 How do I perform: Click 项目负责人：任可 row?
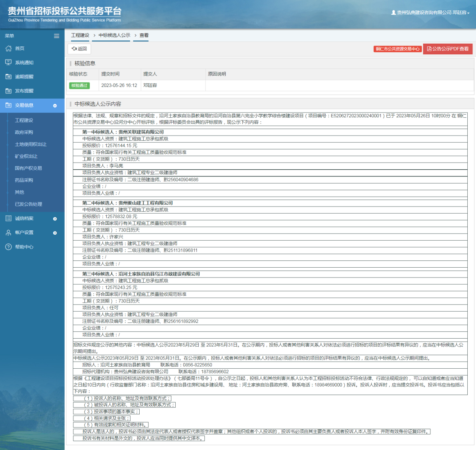pyautogui.click(x=270, y=308)
